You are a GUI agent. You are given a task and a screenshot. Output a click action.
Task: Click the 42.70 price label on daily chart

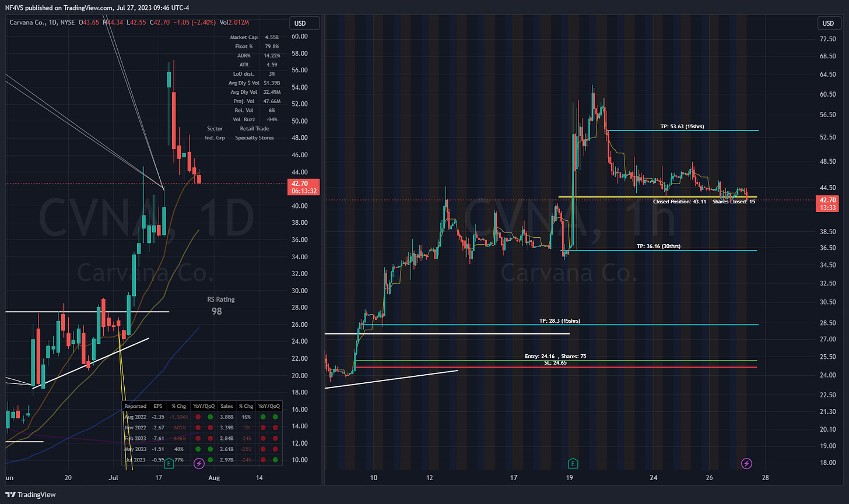point(304,186)
